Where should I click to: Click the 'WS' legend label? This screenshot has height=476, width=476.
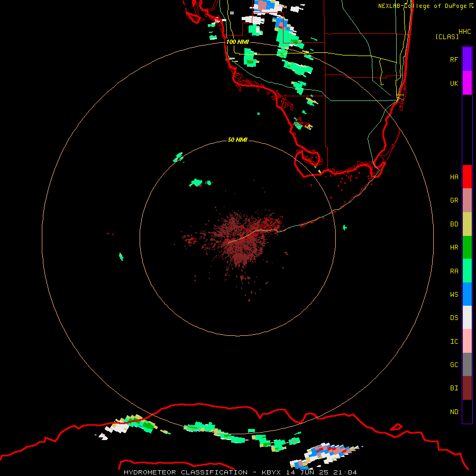pyautogui.click(x=454, y=295)
